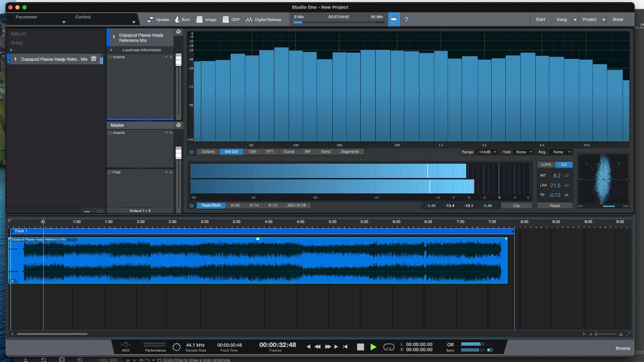Open the Hold None dropdown
Viewport: 644px width, 362px height.
524,152
